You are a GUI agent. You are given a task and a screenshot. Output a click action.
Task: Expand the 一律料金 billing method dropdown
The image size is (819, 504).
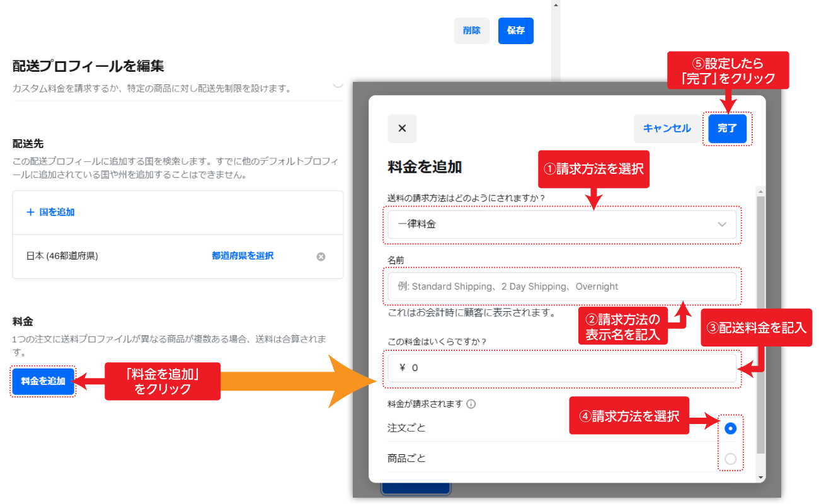561,225
